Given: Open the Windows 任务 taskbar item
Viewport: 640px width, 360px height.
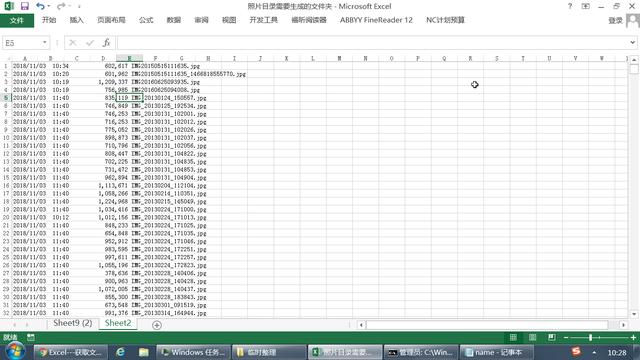Looking at the screenshot, I should pyautogui.click(x=193, y=352).
